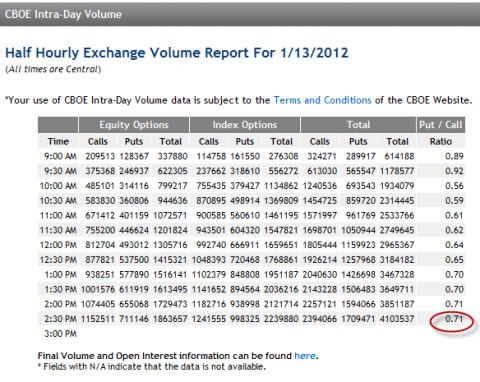
Task: Click the Half Hourly Exchange Volume Report heading
Action: click(x=177, y=53)
